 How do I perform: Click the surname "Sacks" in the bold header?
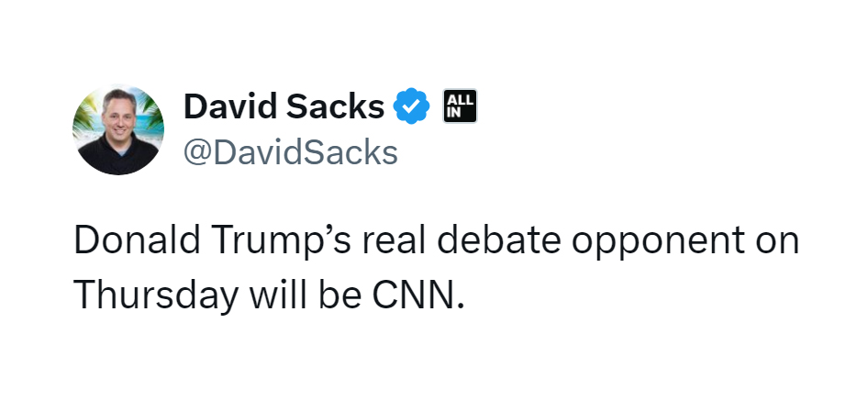pyautogui.click(x=336, y=106)
